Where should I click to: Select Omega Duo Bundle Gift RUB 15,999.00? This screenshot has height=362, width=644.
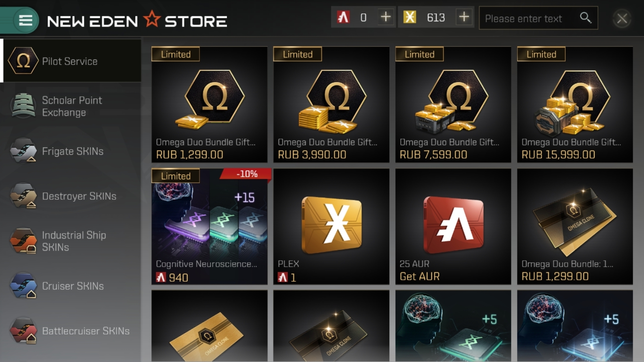[x=575, y=105]
